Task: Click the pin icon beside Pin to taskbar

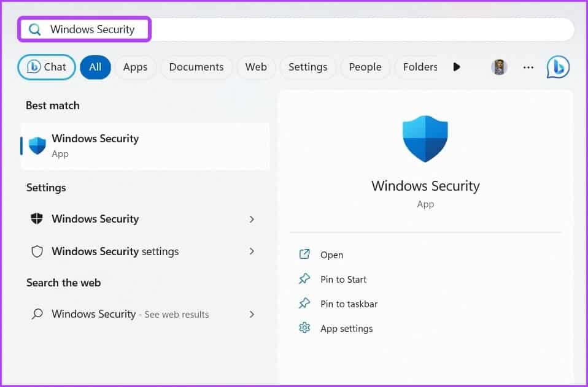Action: coord(304,304)
